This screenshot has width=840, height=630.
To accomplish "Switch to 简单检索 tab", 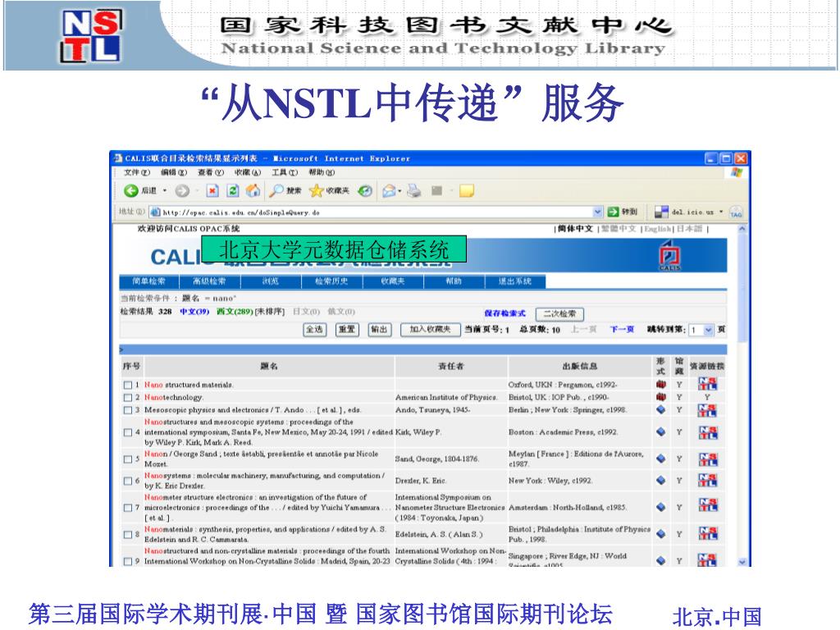I will tap(149, 281).
